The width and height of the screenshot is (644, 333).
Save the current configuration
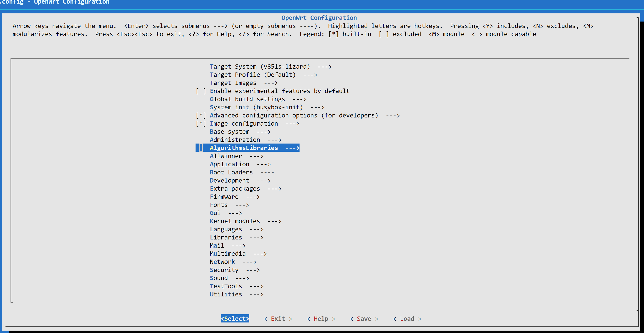click(364, 319)
